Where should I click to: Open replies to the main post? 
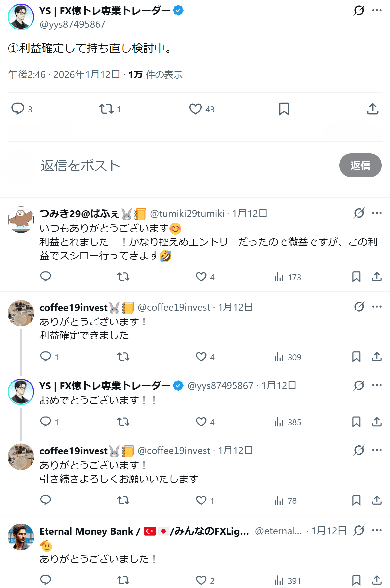click(18, 109)
